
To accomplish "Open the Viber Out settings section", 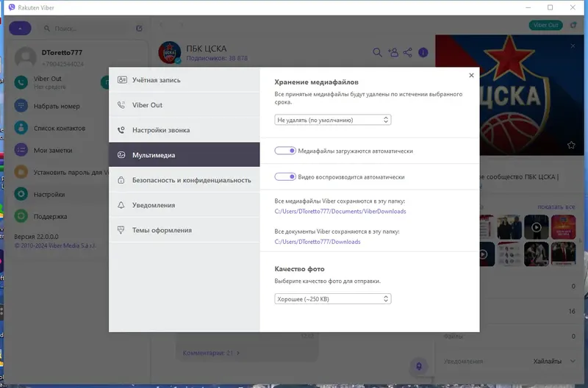I will point(184,105).
